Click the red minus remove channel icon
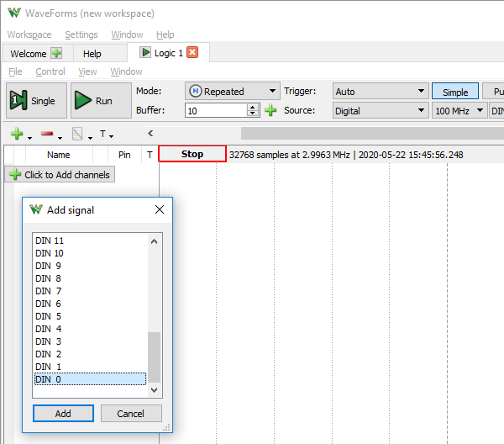Screen dimensions: 504x444 coord(47,134)
